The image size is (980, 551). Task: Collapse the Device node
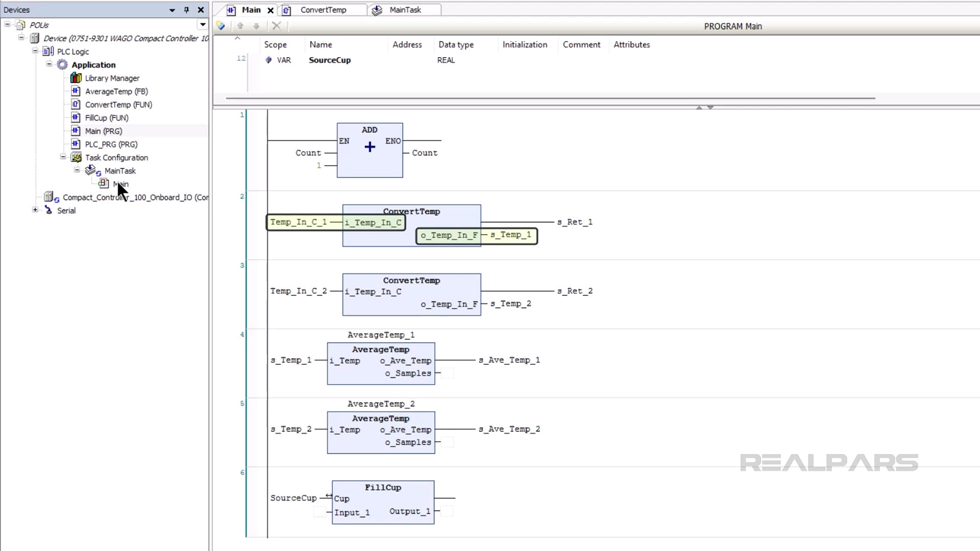[x=21, y=37]
